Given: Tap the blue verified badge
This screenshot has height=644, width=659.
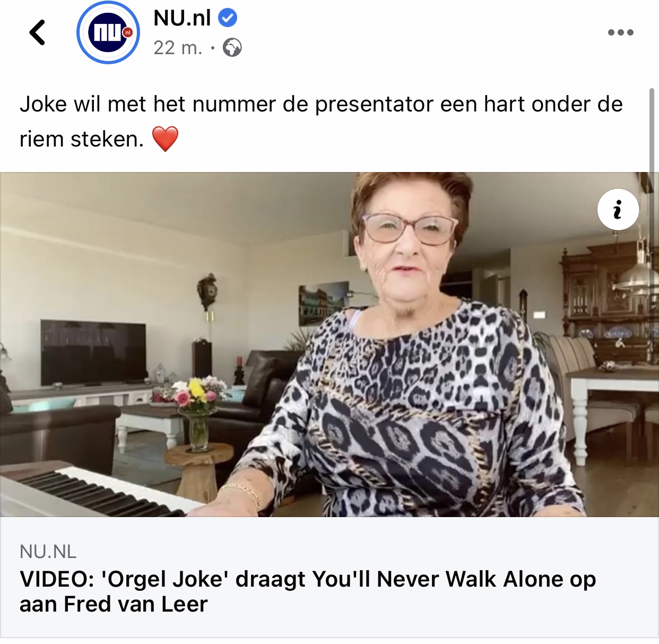Looking at the screenshot, I should 228,18.
